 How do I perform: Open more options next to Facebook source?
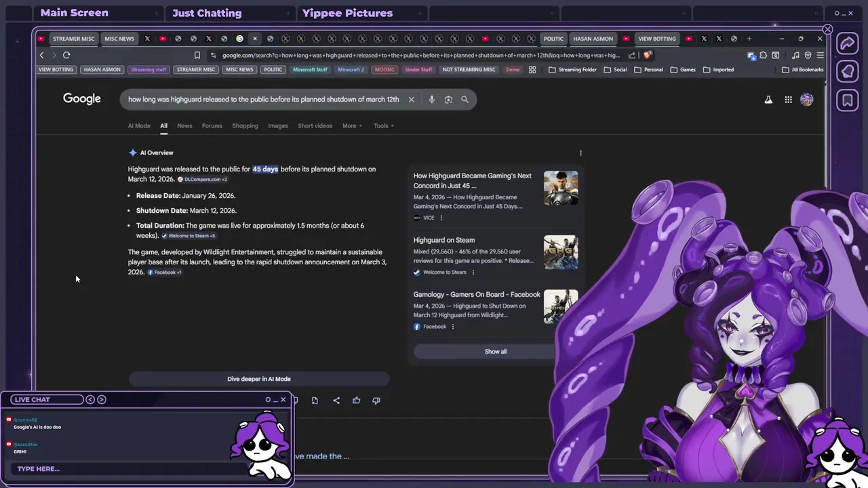(453, 327)
